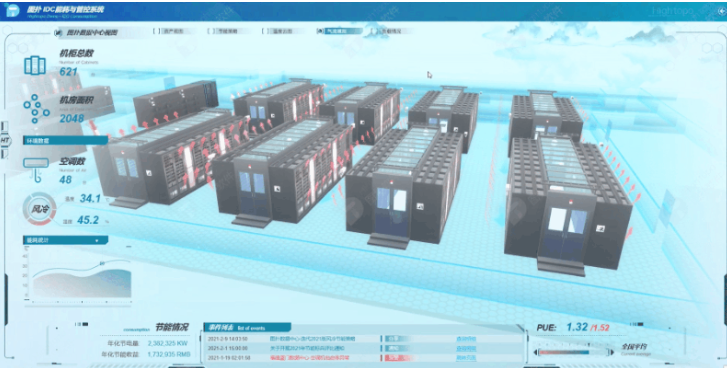The width and height of the screenshot is (727, 368).
Task: Click the HT logo on the left edge
Action: coord(5,140)
